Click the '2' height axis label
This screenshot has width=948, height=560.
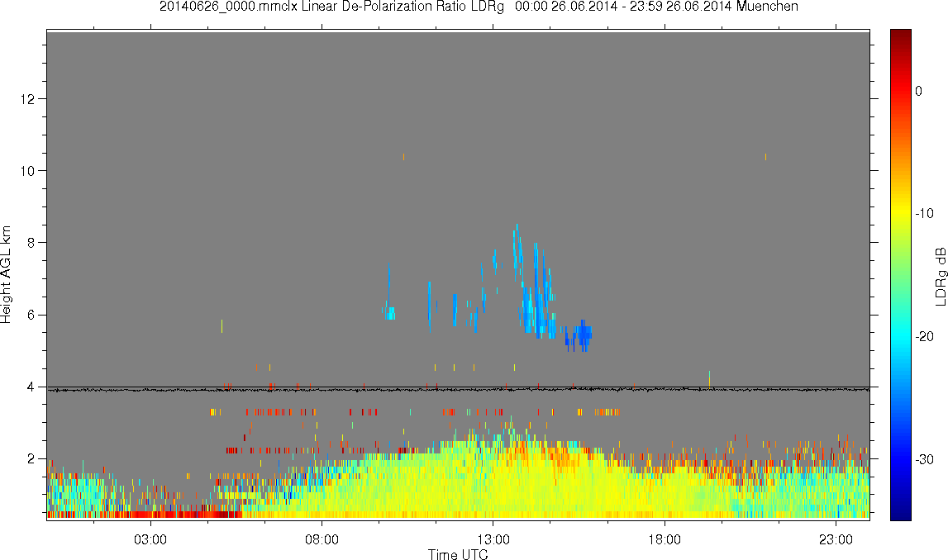pos(31,458)
